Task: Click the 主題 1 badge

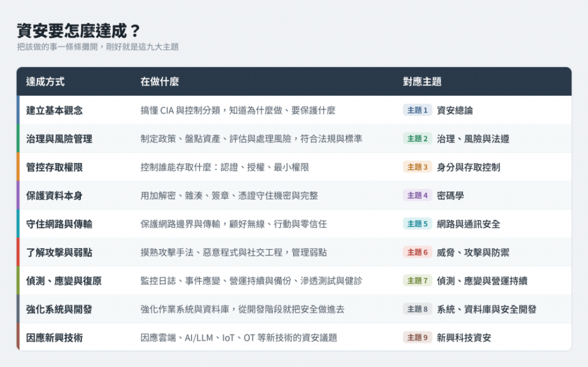Action: (417, 110)
